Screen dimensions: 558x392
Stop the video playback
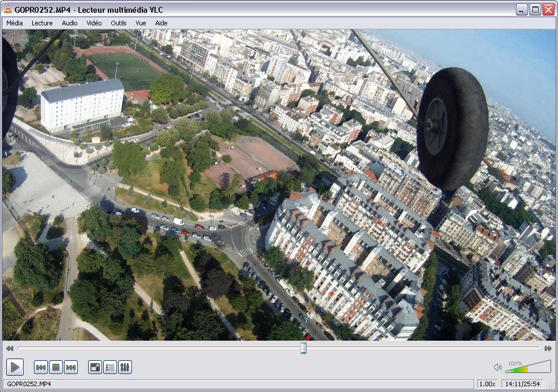tap(56, 367)
